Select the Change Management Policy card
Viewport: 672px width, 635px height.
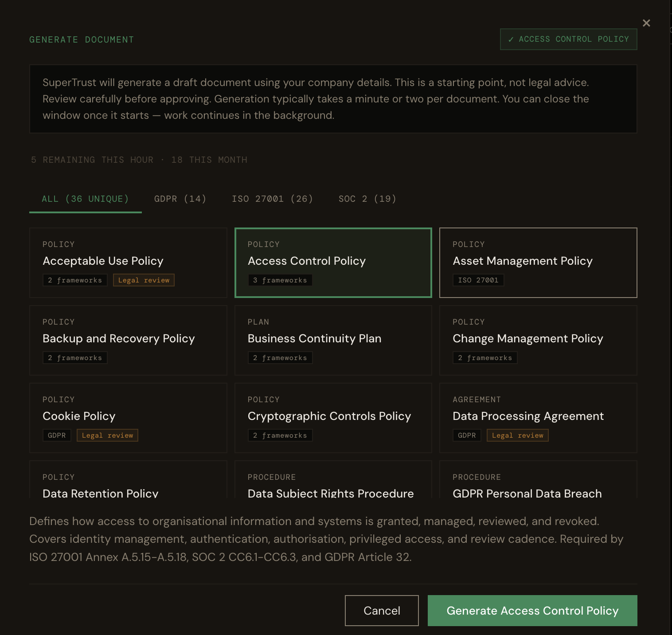coord(538,340)
